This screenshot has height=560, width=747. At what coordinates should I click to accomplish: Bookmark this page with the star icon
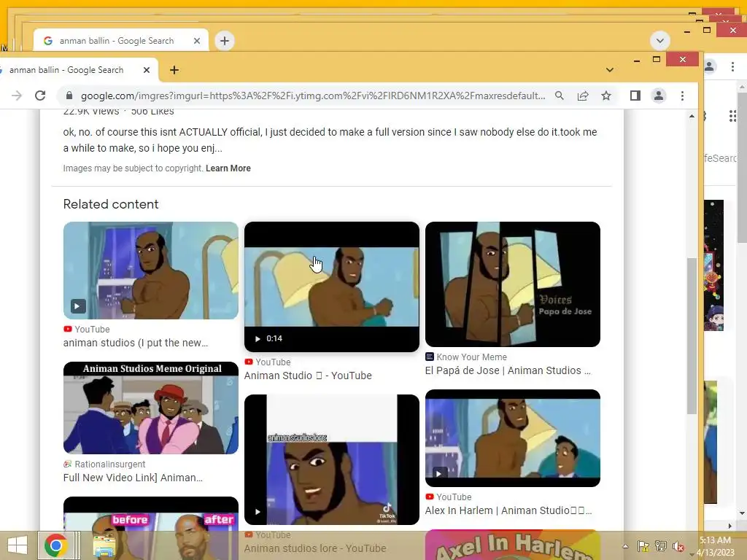click(606, 96)
